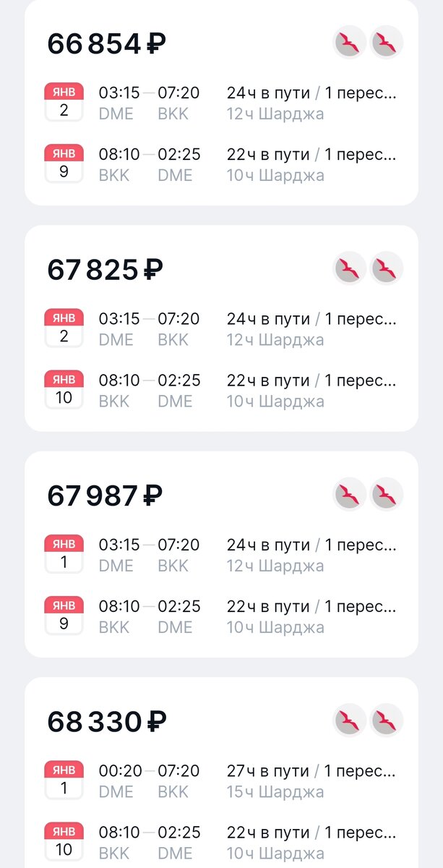Select the DME departure airport code
Viewport: 443px width, 868px height.
click(118, 114)
